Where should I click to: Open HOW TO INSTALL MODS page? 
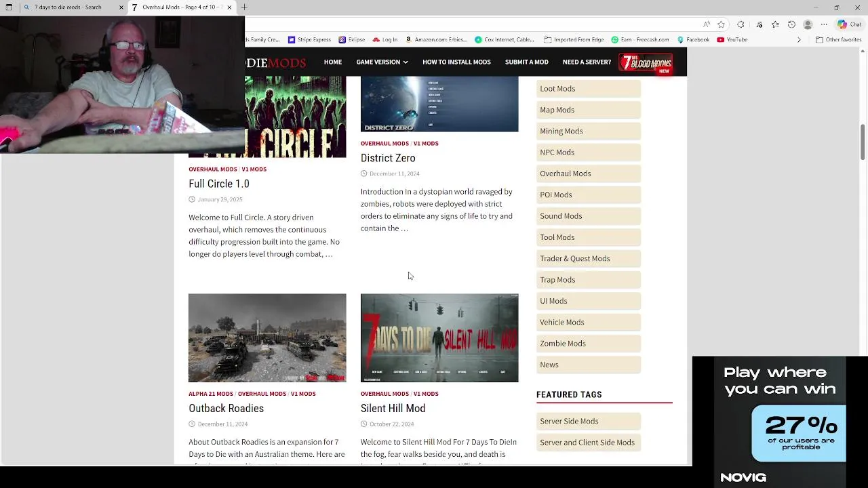point(456,62)
